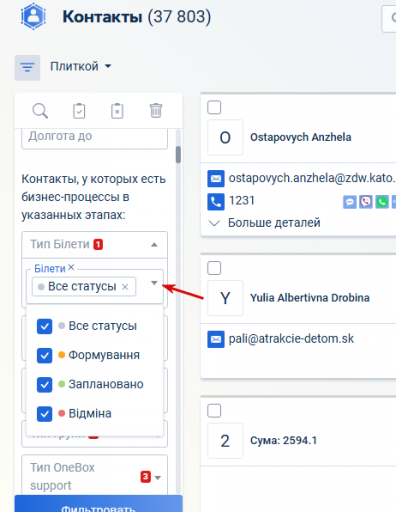The image size is (396, 512).
Task: Select the Ostapovych Anzhela contact checkbox
Action: [214, 107]
